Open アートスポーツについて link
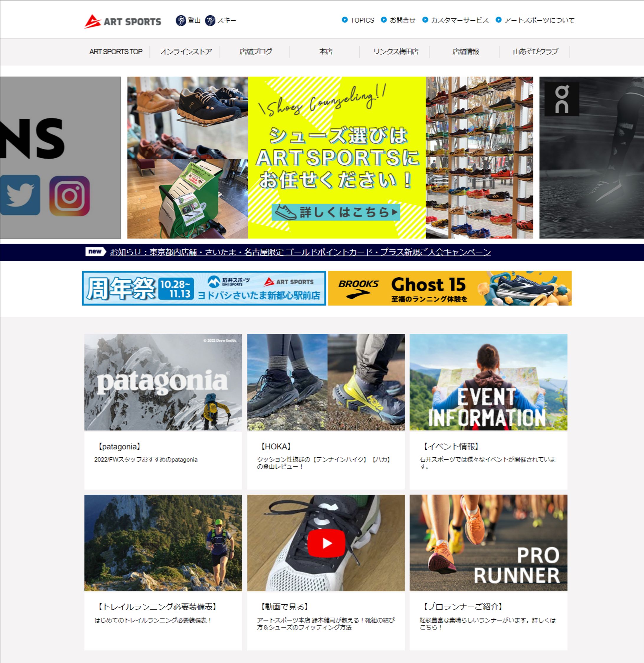Screen dimensions: 644x663 pyautogui.click(x=539, y=20)
